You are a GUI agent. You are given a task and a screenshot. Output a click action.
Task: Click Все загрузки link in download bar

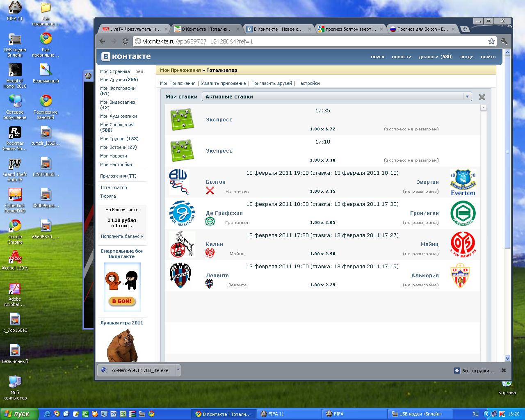[478, 371]
